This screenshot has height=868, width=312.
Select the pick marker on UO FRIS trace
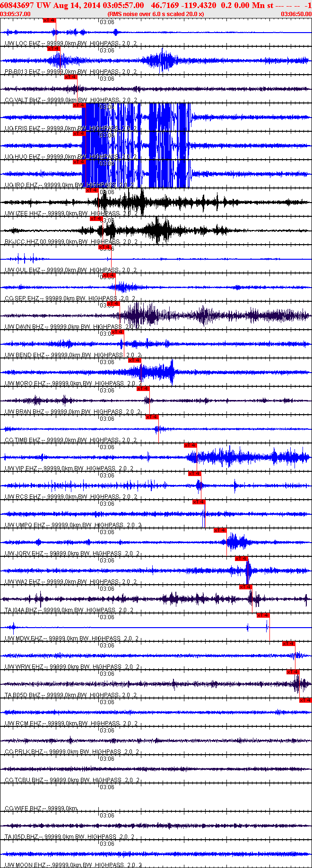click(79, 105)
